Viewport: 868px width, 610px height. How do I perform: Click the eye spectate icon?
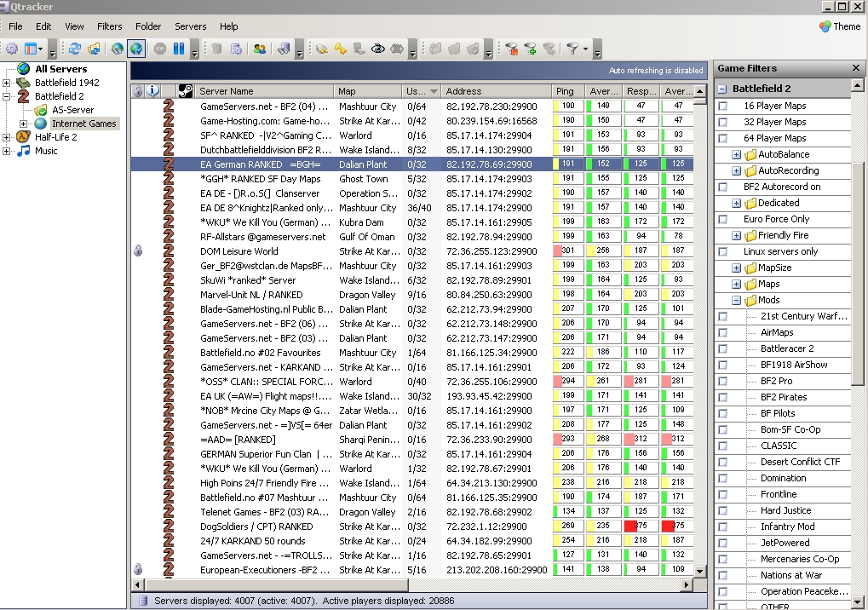pyautogui.click(x=378, y=49)
